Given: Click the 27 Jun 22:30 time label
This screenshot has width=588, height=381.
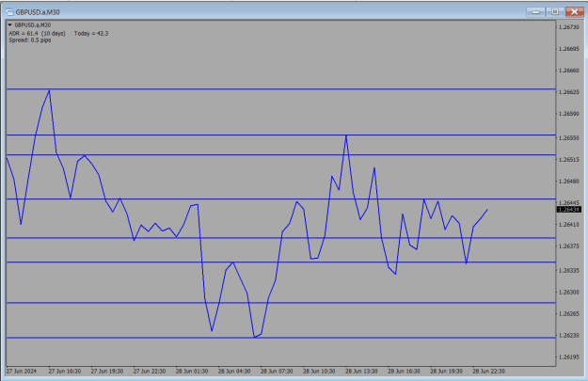Looking at the screenshot, I should click(x=150, y=372).
